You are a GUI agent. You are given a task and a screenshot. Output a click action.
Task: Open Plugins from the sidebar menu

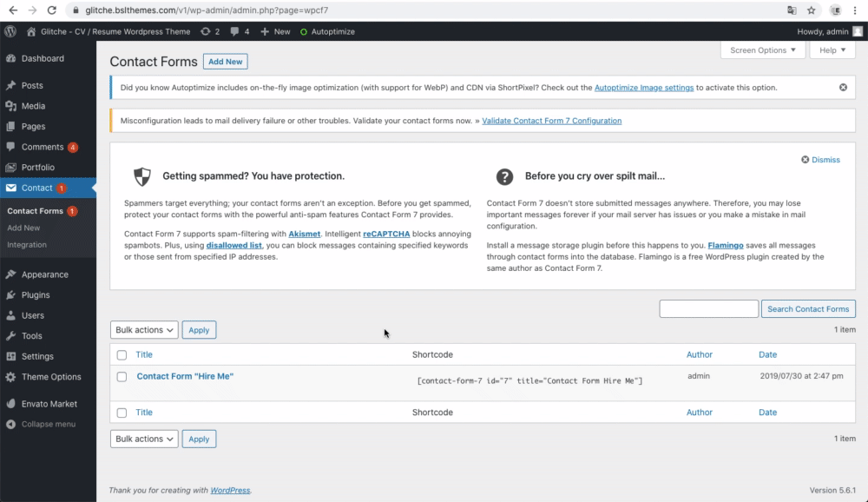36,294
